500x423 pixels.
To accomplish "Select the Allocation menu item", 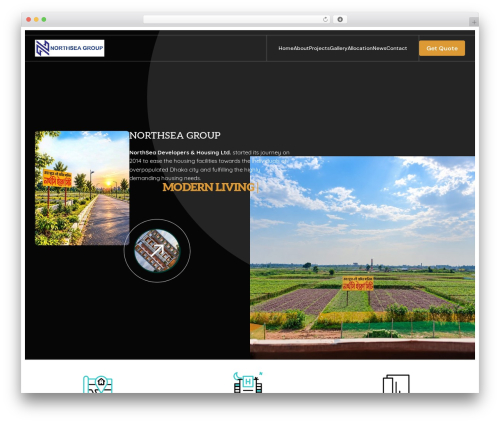I will point(360,48).
